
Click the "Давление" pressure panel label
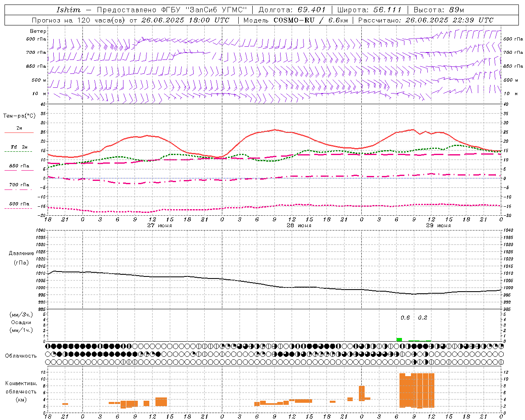tap(21, 253)
